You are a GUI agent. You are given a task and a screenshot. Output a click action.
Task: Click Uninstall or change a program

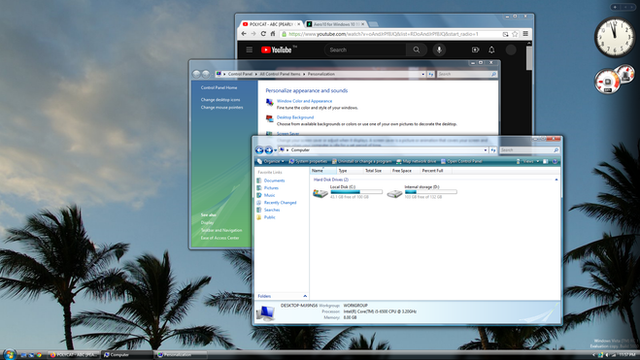pyautogui.click(x=362, y=161)
